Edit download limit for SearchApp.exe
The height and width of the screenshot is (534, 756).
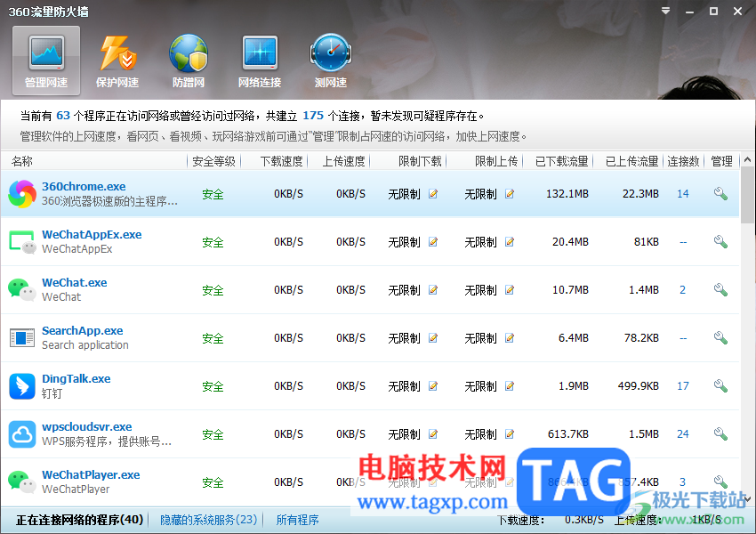(x=433, y=337)
